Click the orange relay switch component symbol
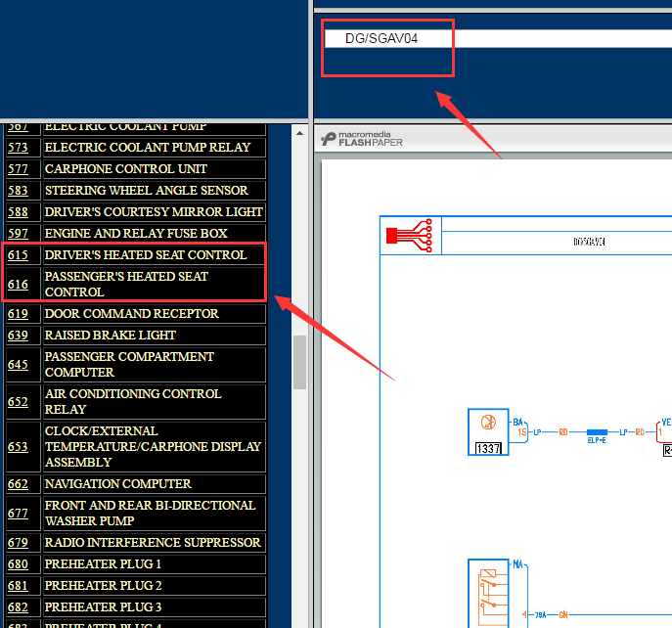The image size is (672, 628). tap(488, 594)
